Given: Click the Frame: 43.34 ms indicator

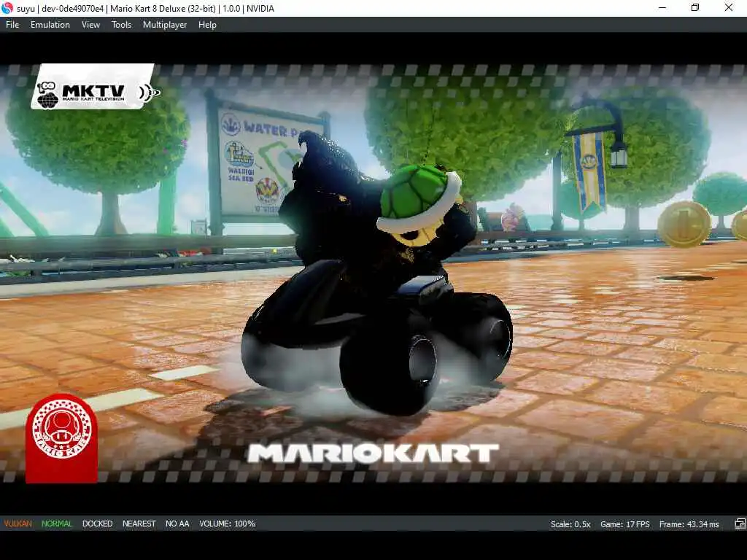Looking at the screenshot, I should 689,524.
